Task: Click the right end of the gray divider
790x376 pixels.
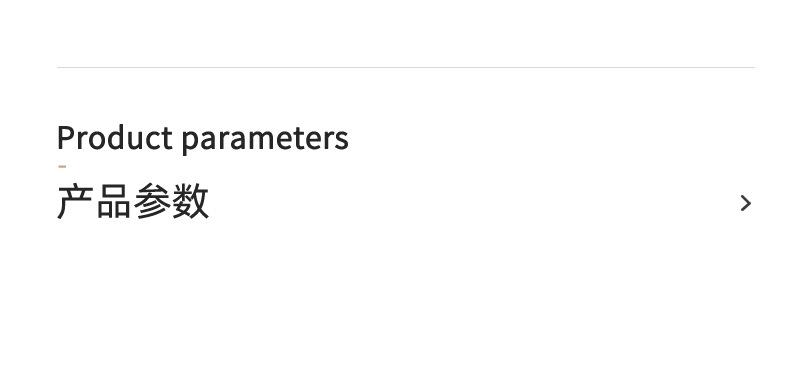Action: point(754,67)
